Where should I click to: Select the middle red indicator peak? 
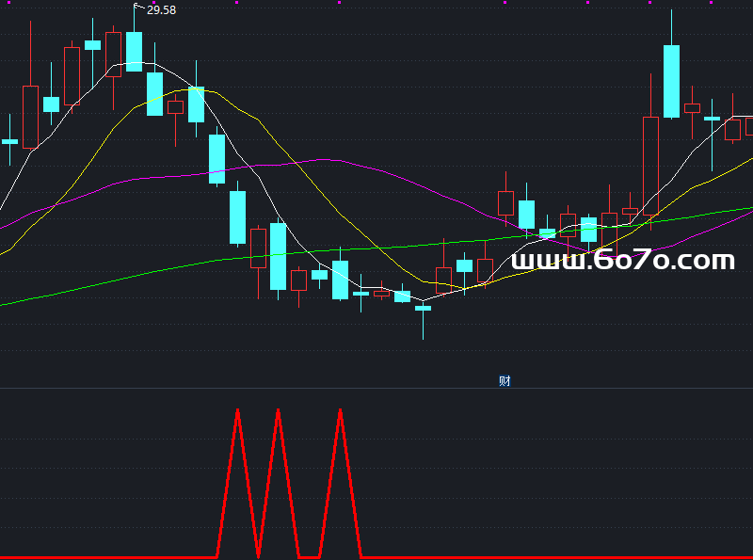click(278, 412)
